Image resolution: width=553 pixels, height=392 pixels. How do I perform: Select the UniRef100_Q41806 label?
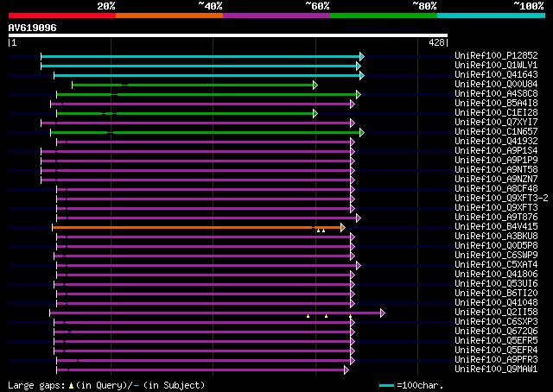click(496, 275)
